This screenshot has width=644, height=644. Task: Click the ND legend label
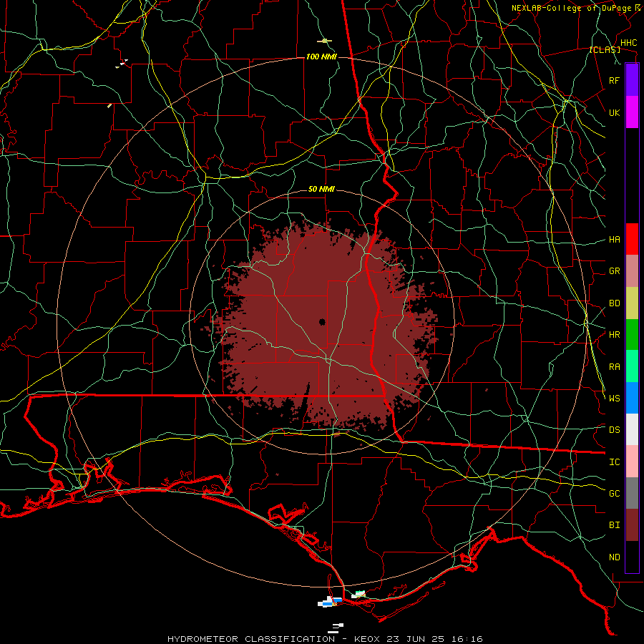point(614,557)
